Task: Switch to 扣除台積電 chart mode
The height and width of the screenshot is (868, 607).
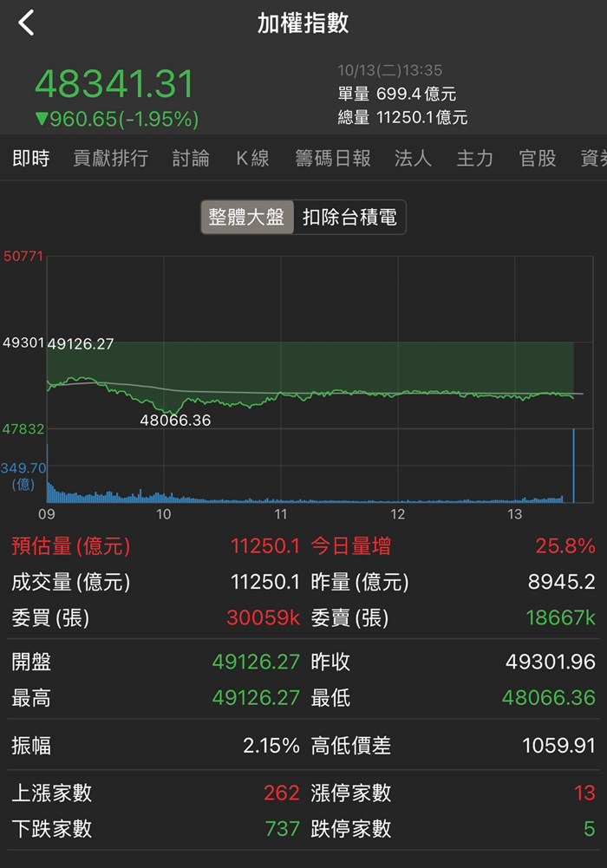Action: click(349, 217)
